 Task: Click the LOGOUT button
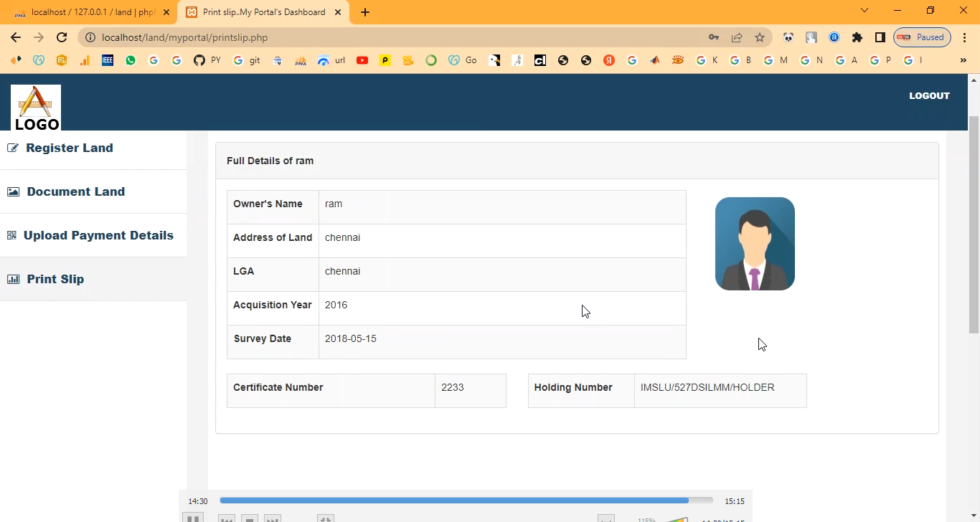929,96
